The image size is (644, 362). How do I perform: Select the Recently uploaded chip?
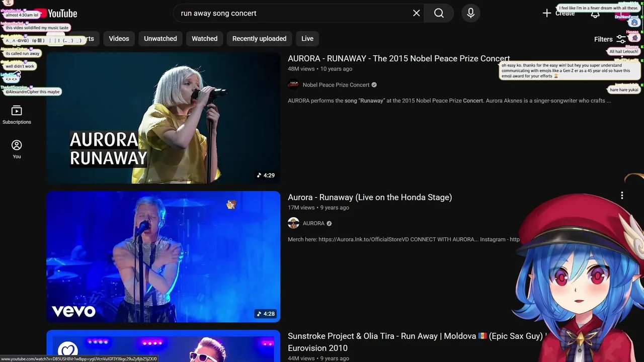point(259,39)
